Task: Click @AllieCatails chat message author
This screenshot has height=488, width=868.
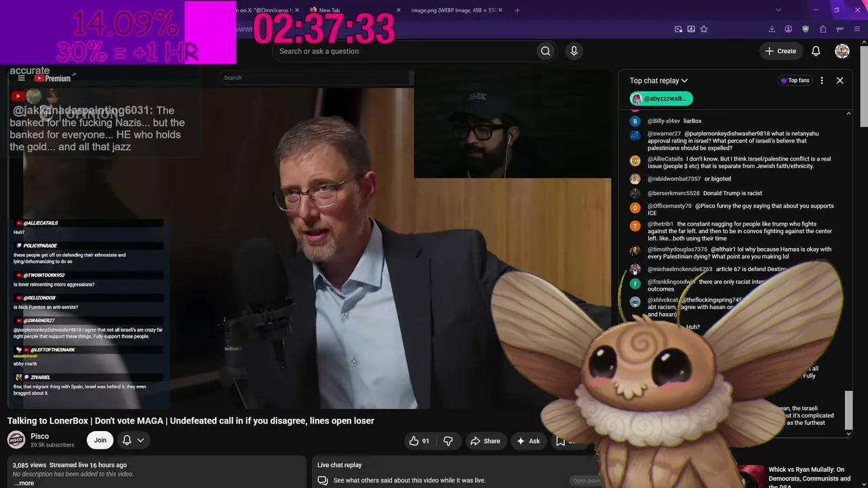Action: [x=664, y=159]
